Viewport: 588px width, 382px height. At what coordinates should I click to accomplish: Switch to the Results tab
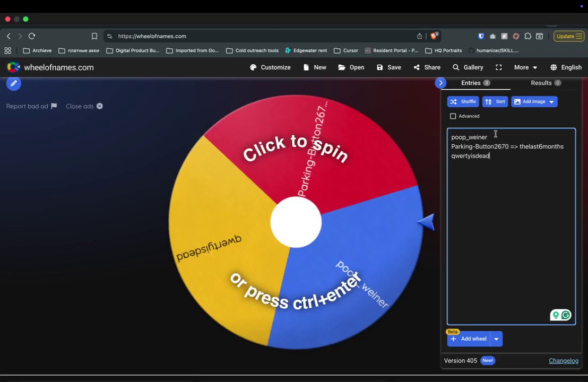point(546,83)
